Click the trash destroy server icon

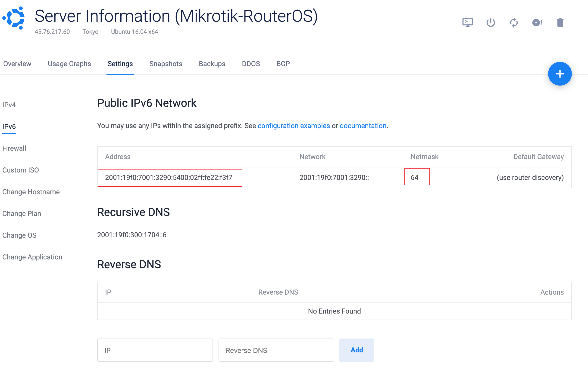pos(560,22)
